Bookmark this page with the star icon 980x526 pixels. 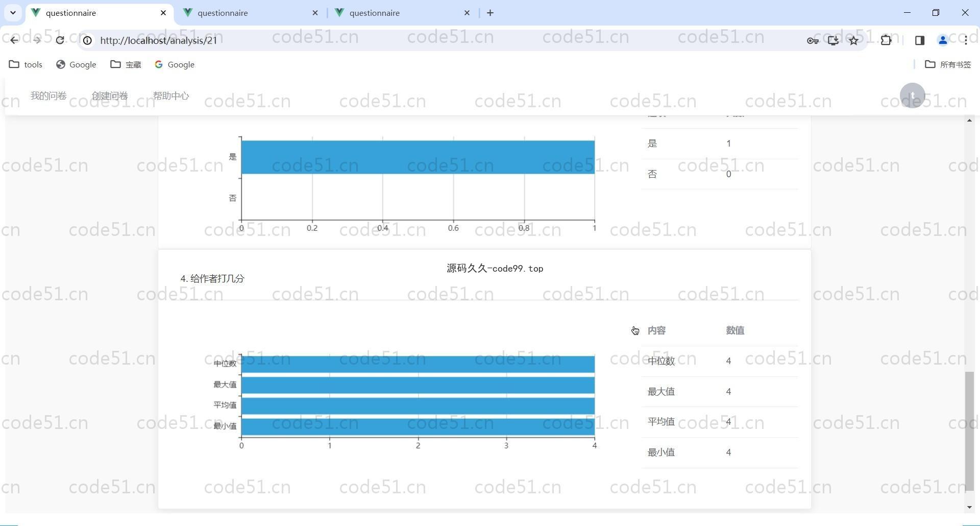pos(854,40)
